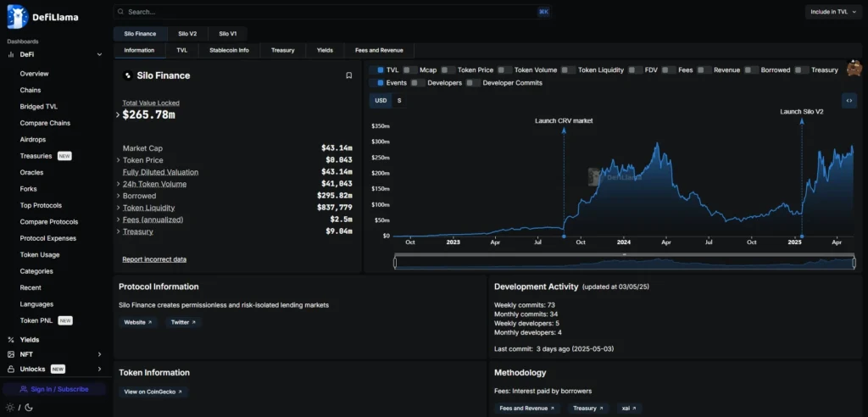Collapse the DeFi sidebar section
The image size is (868, 417).
coord(100,54)
